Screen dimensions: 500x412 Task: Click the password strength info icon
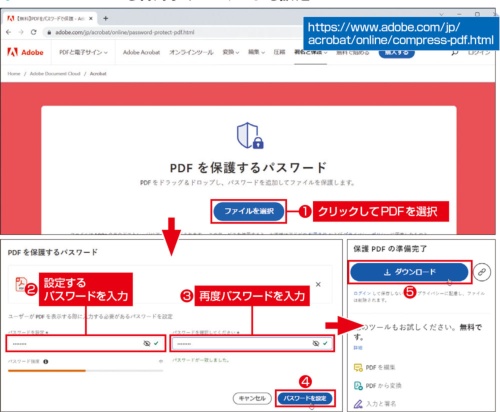pyautogui.click(x=46, y=361)
